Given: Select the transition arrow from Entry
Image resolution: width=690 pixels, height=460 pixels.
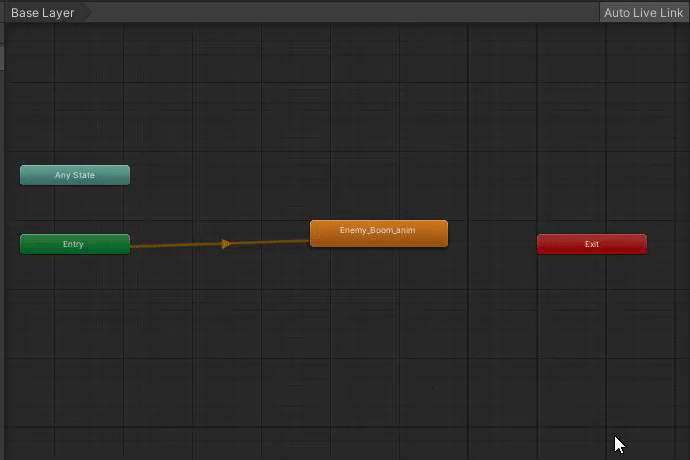Looking at the screenshot, I should pos(225,244).
